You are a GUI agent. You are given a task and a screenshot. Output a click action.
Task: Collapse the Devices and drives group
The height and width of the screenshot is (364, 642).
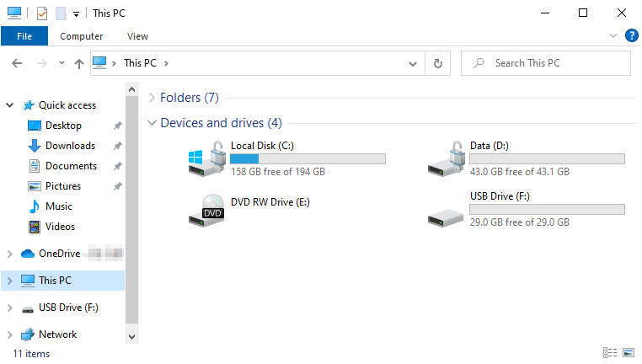(x=152, y=123)
